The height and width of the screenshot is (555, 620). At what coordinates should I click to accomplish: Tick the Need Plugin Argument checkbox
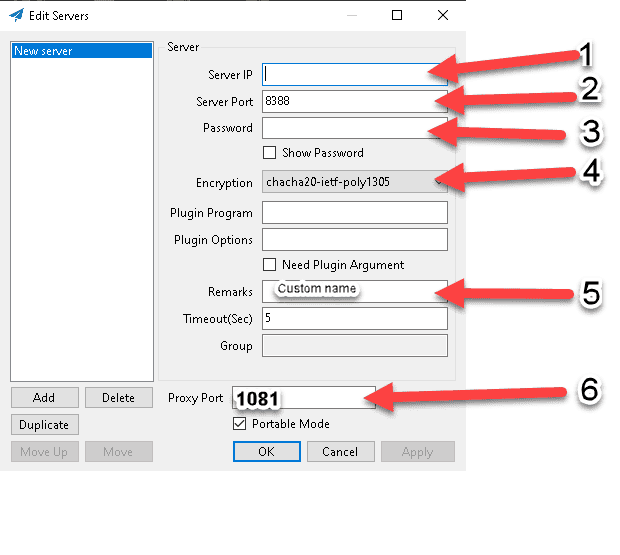point(269,264)
